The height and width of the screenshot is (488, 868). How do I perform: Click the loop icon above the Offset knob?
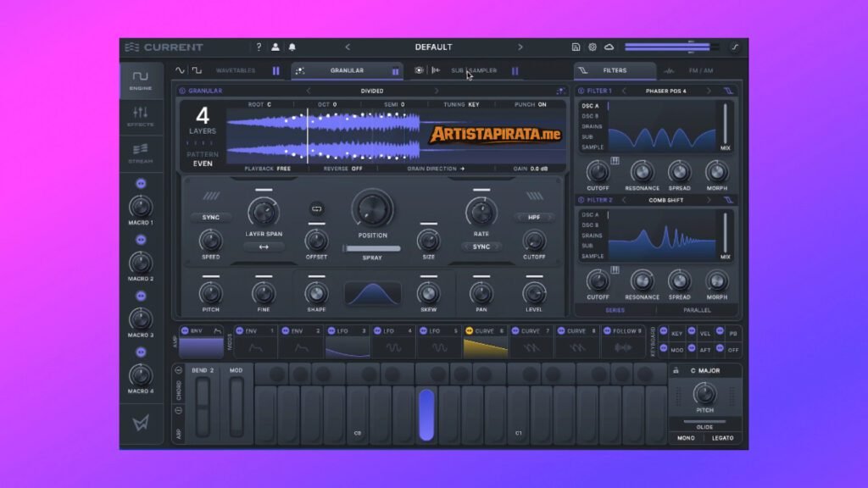tap(317, 208)
